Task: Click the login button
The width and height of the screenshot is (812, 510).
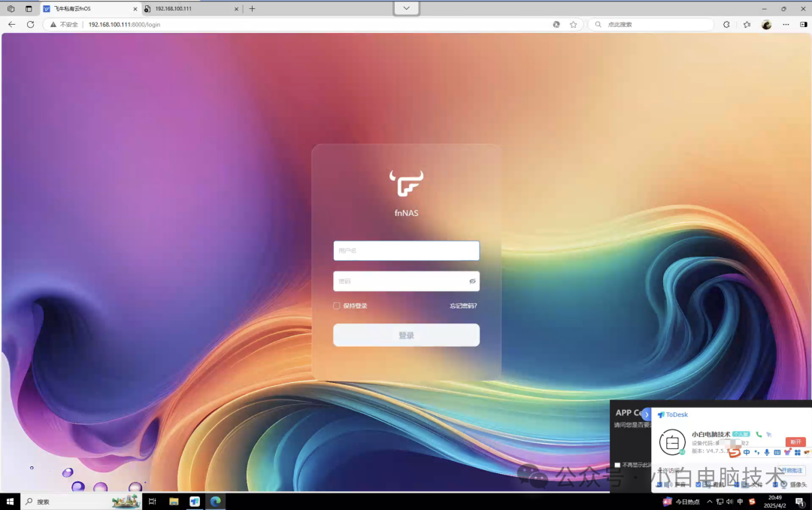Action: click(407, 335)
